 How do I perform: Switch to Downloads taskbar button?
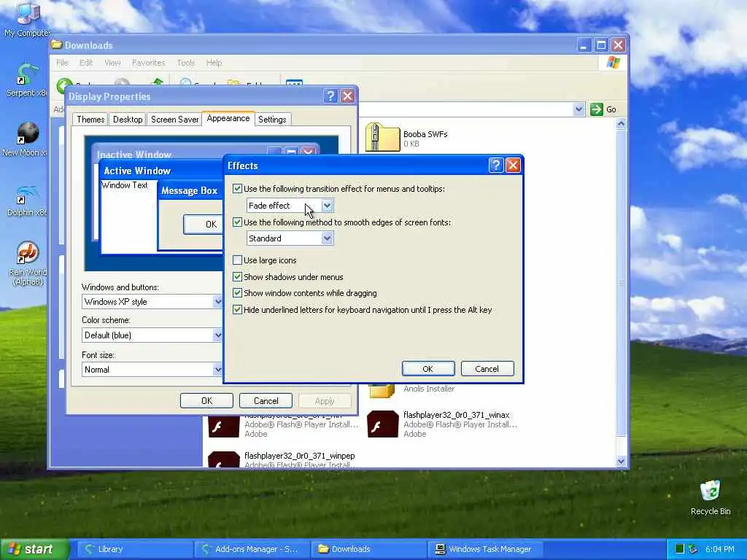click(368, 549)
